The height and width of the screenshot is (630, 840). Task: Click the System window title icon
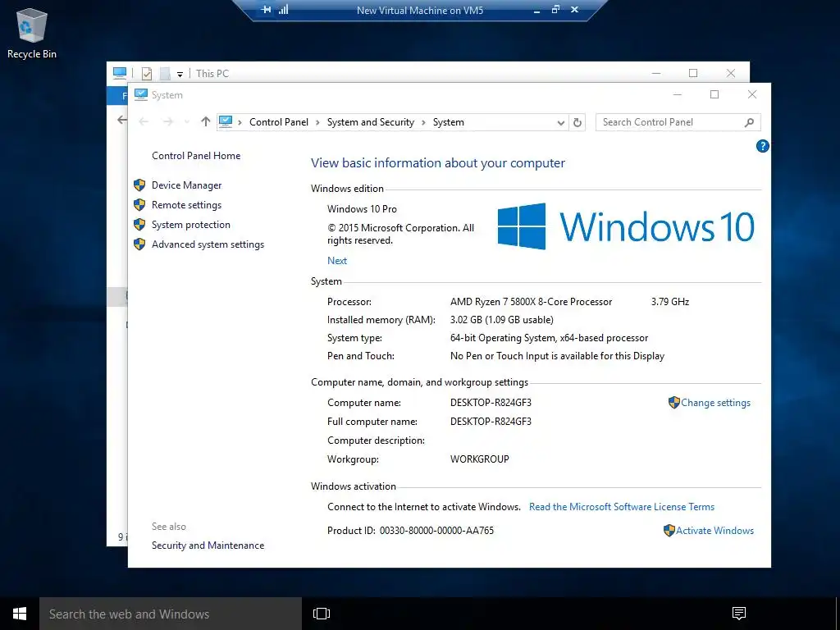pos(141,95)
